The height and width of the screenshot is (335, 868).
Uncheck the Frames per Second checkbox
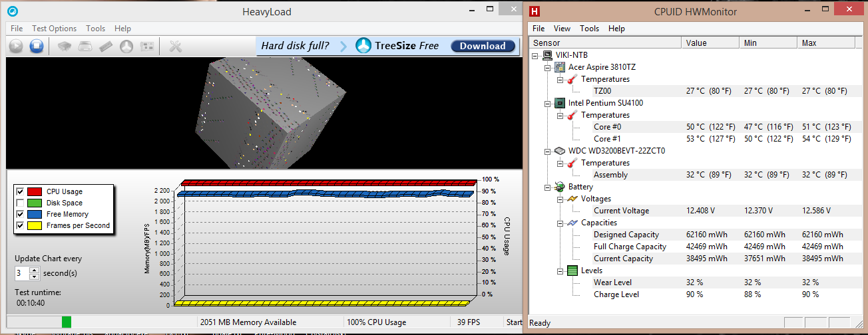20,225
